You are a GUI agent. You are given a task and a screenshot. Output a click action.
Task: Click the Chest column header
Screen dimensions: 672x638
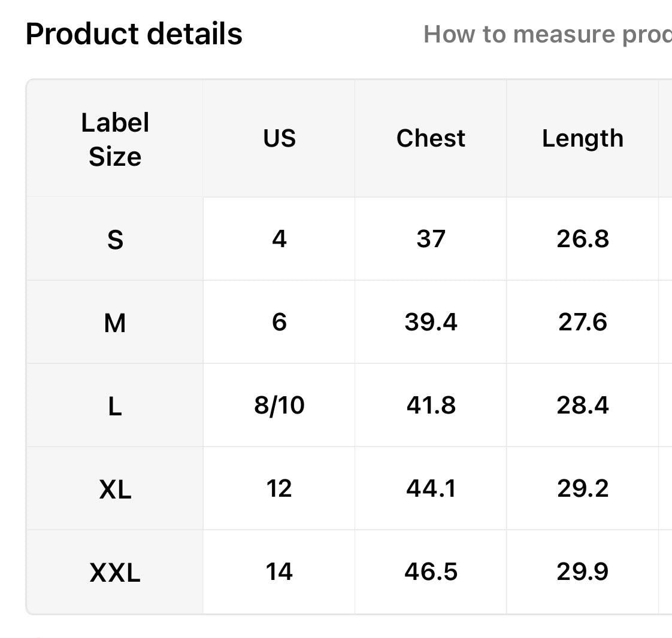click(431, 139)
